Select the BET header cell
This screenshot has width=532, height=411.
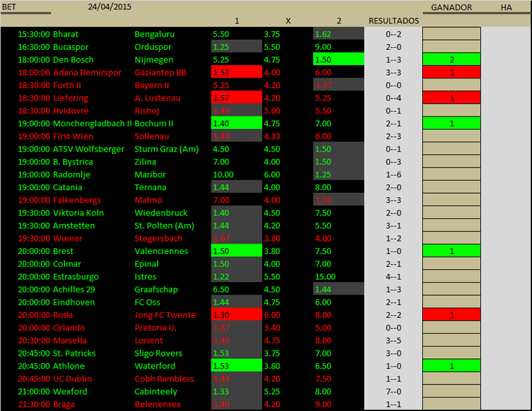[x=9, y=7]
